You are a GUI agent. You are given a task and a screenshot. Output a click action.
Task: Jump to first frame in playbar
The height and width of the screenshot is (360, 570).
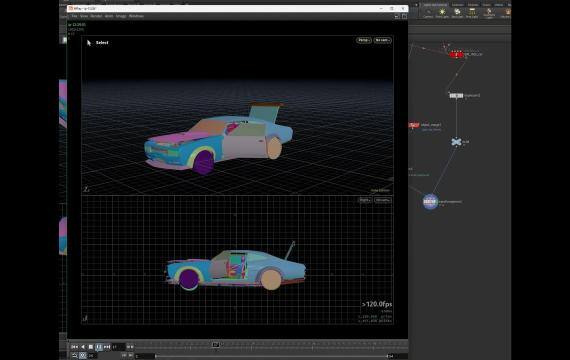(x=75, y=347)
